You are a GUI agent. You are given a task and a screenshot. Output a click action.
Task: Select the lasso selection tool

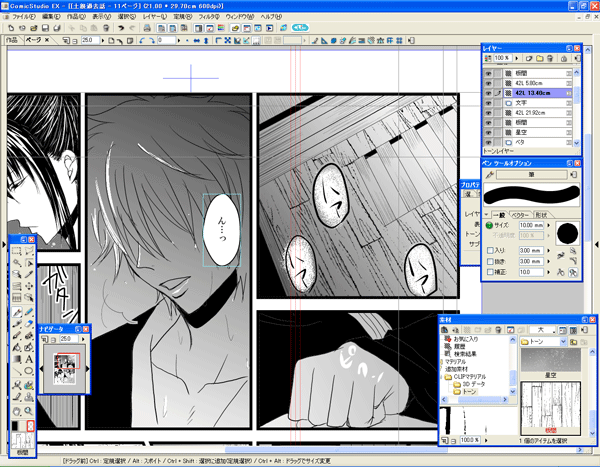29,251
